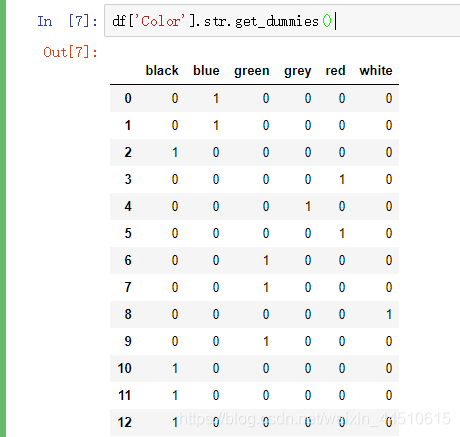
Task: Click the black value 1 in row 11
Action: point(175,395)
